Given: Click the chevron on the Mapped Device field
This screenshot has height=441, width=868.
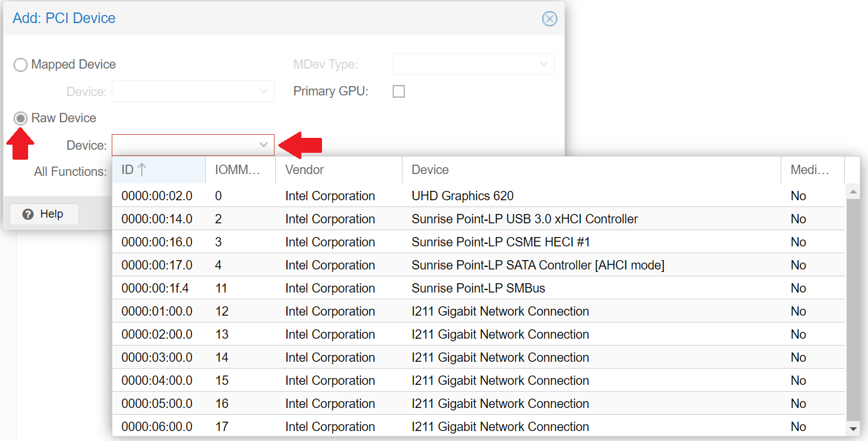Looking at the screenshot, I should 263,91.
